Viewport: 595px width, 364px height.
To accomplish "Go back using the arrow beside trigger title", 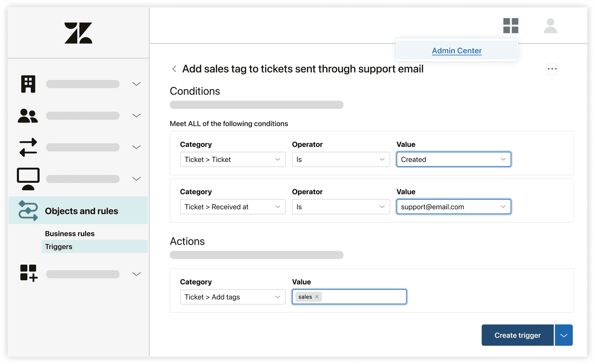I will coord(174,69).
